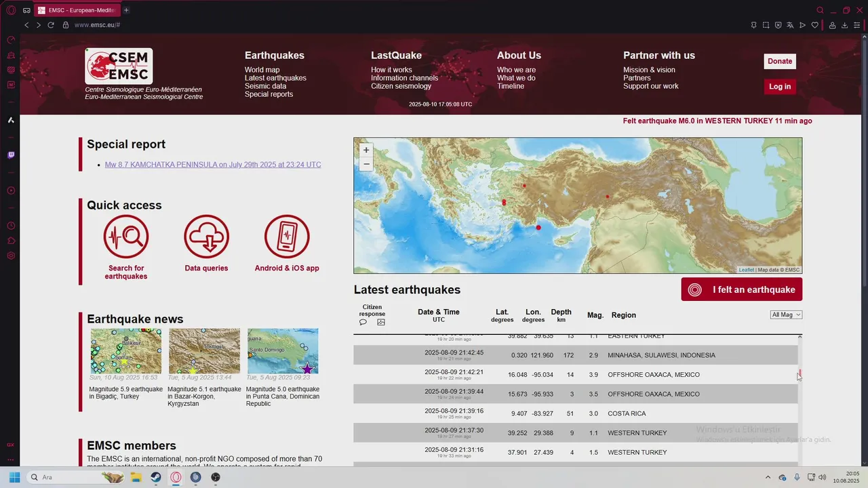868x488 pixels.
Task: Open Citizen seismology menu link
Action: pos(401,86)
